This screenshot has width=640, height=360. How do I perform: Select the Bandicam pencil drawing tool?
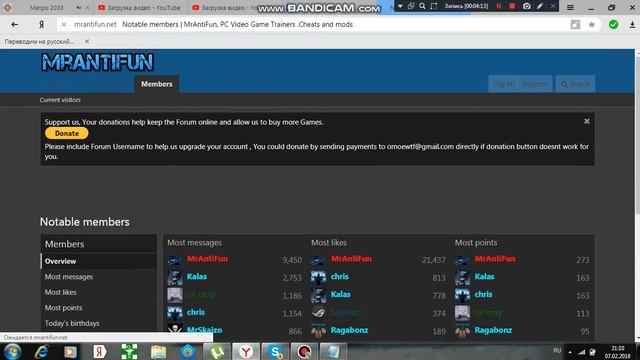(x=540, y=6)
